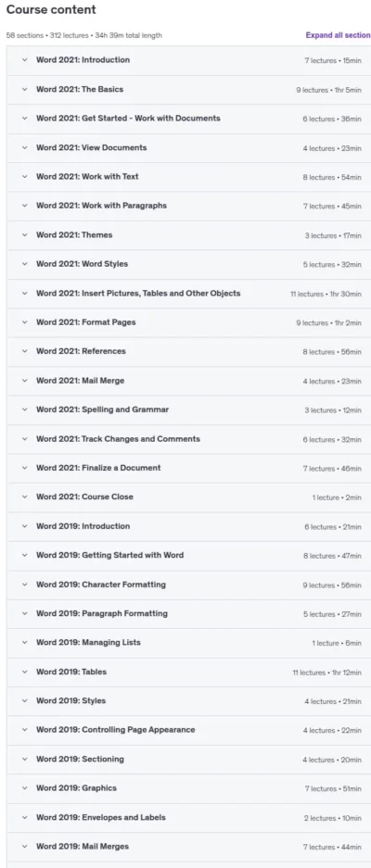Image resolution: width=371 pixels, height=868 pixels.
Task: Click the Expand all sections link
Action: click(339, 35)
